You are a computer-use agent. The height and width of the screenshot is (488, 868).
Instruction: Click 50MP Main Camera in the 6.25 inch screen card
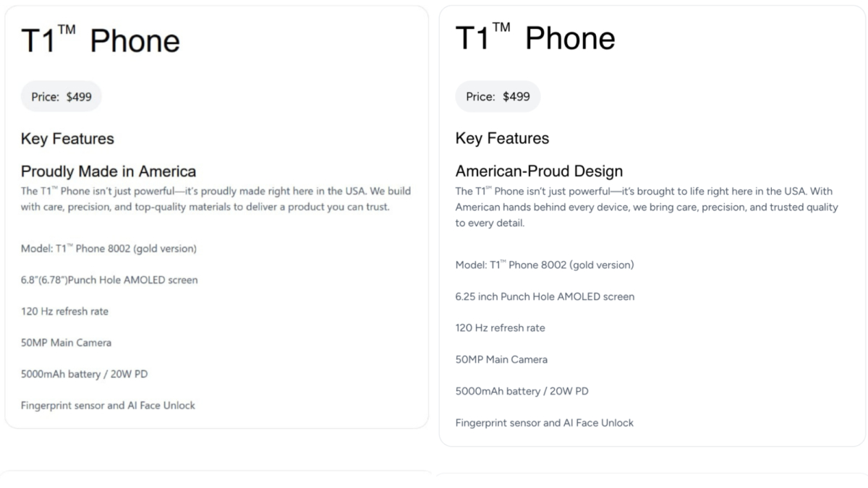click(501, 359)
